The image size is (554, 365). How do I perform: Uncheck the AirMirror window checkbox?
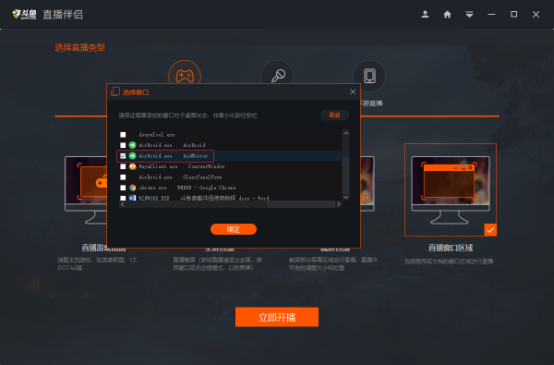pyautogui.click(x=123, y=156)
